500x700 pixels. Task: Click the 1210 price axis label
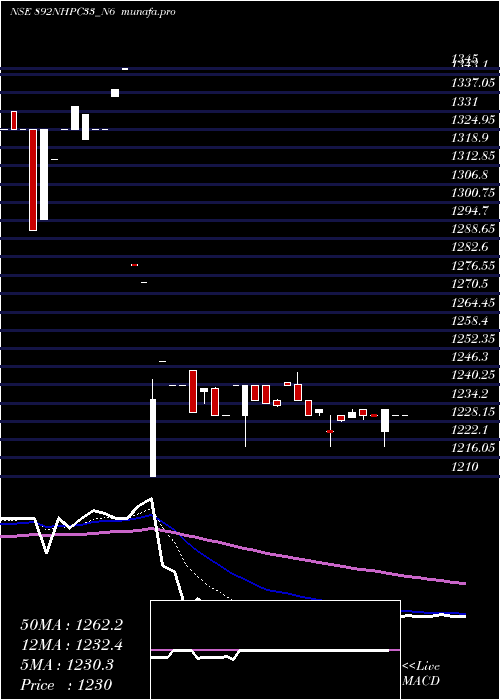[465, 467]
